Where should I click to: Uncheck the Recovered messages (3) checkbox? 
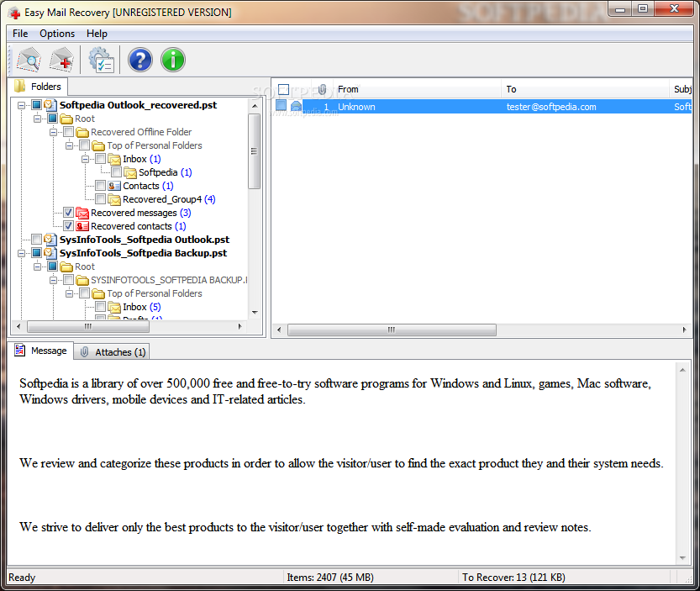[x=68, y=212]
